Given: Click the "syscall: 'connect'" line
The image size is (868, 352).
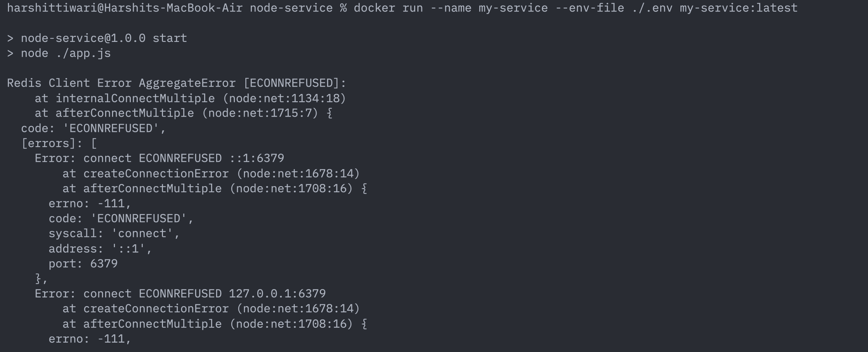Looking at the screenshot, I should tap(114, 234).
